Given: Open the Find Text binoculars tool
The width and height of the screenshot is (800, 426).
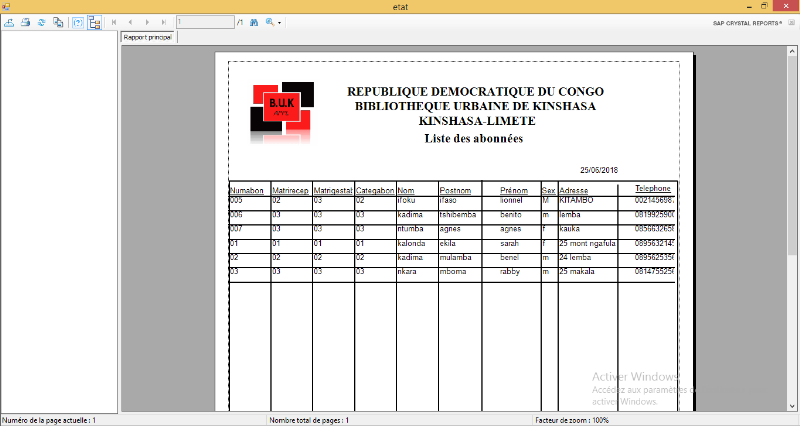Looking at the screenshot, I should point(254,22).
